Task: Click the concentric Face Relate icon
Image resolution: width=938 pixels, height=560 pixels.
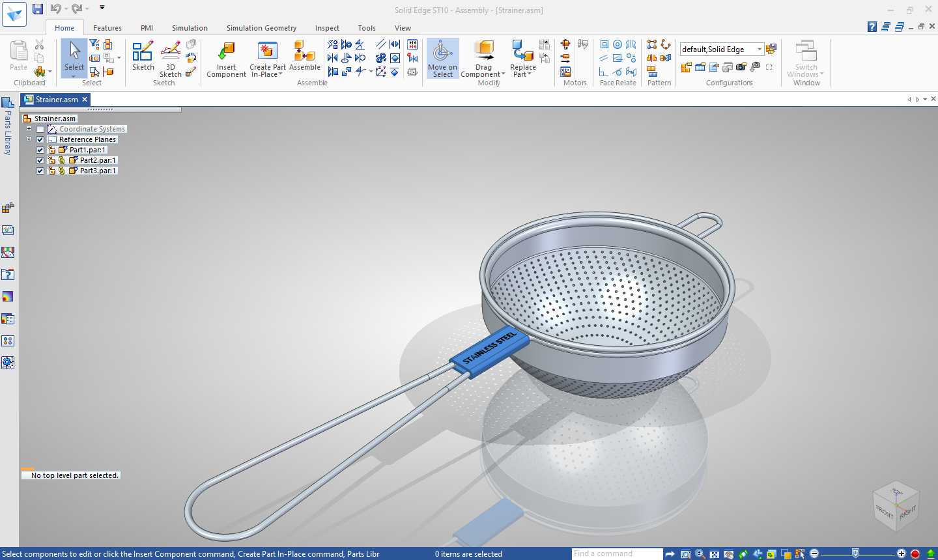Action: click(x=618, y=44)
